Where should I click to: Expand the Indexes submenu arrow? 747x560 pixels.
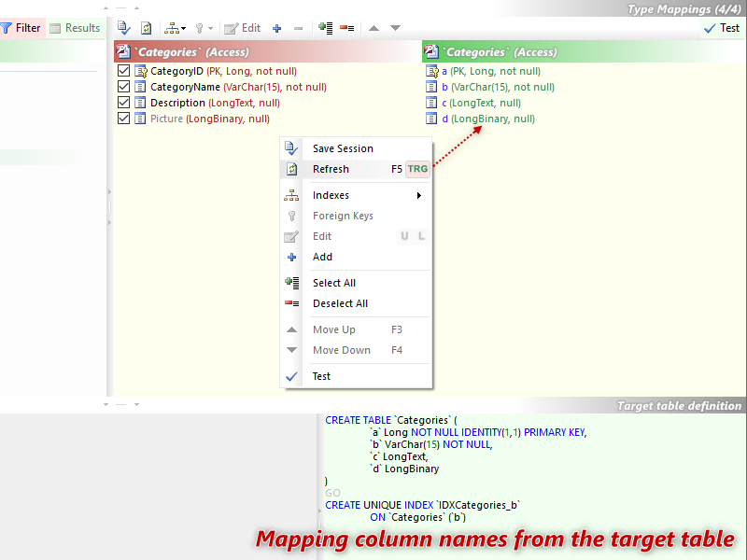tap(419, 195)
